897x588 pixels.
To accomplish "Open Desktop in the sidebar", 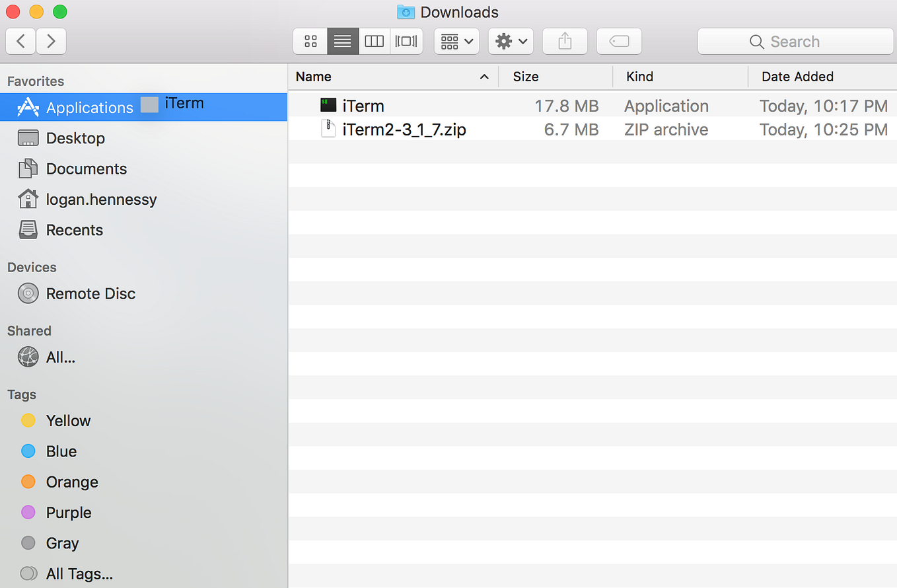I will 143,138.
